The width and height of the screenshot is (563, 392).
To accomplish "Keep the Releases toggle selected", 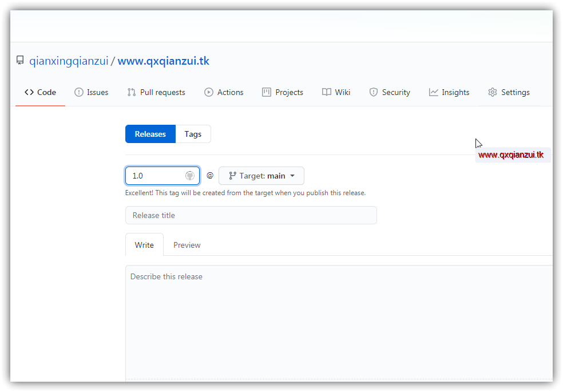I will point(150,133).
